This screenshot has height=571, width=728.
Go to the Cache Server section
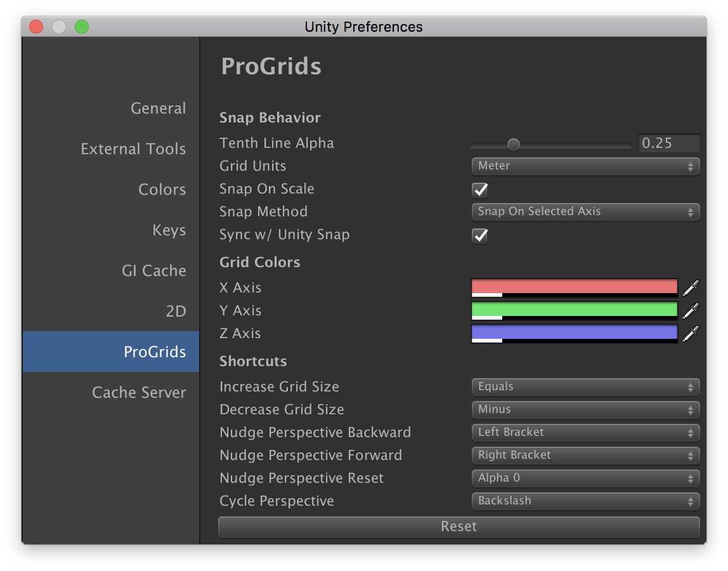pos(139,393)
